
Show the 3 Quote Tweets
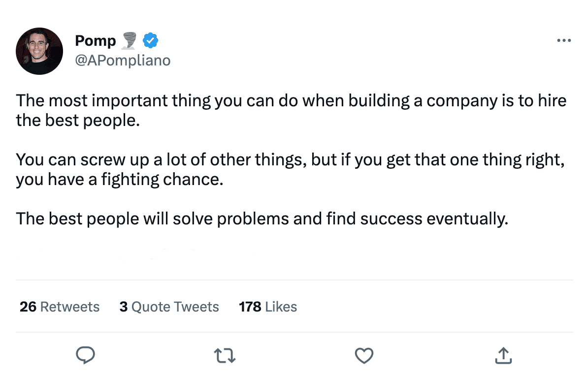coord(169,307)
